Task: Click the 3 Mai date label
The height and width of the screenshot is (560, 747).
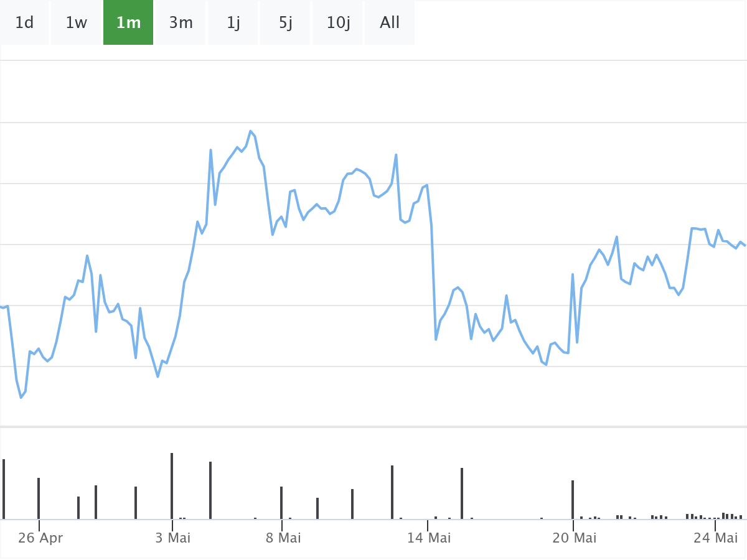Action: click(x=173, y=538)
